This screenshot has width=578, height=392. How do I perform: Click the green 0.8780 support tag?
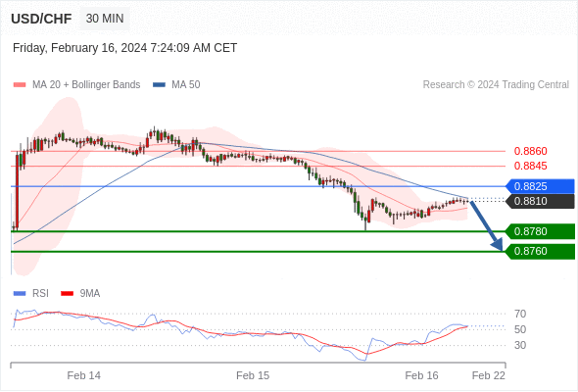pos(540,231)
